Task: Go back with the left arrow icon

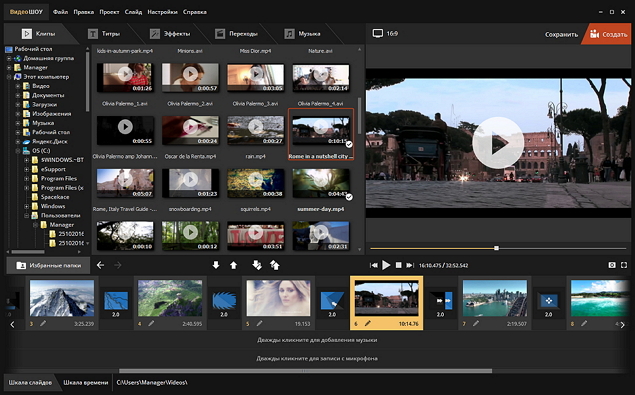Action: coord(100,265)
